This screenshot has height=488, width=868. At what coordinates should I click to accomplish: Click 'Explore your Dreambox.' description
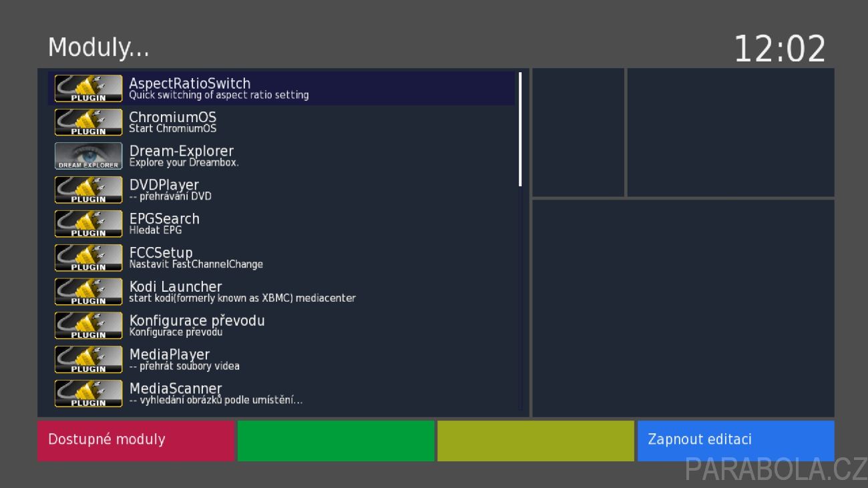click(184, 163)
